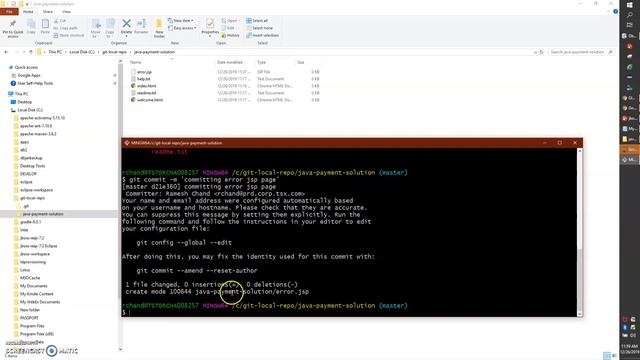The height and width of the screenshot is (360, 640).
Task: Open the Quick Access Toolbar customize arrow
Action: (27, 4)
